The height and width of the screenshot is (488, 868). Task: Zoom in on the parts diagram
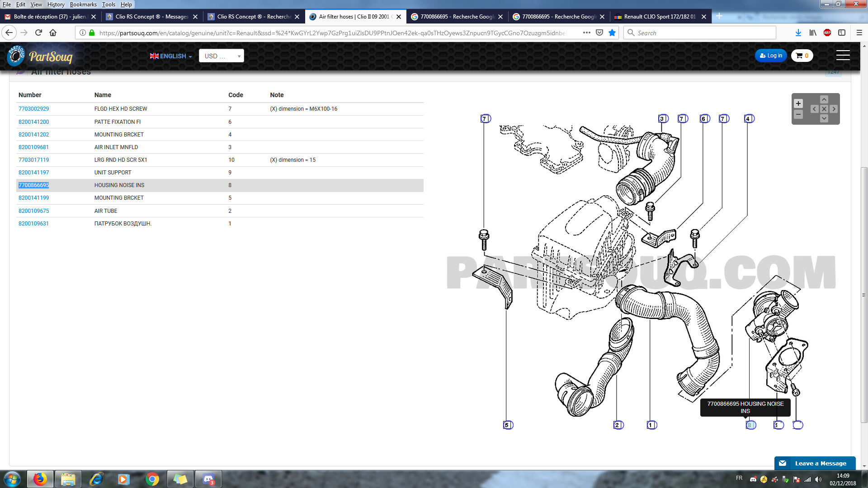coord(798,103)
